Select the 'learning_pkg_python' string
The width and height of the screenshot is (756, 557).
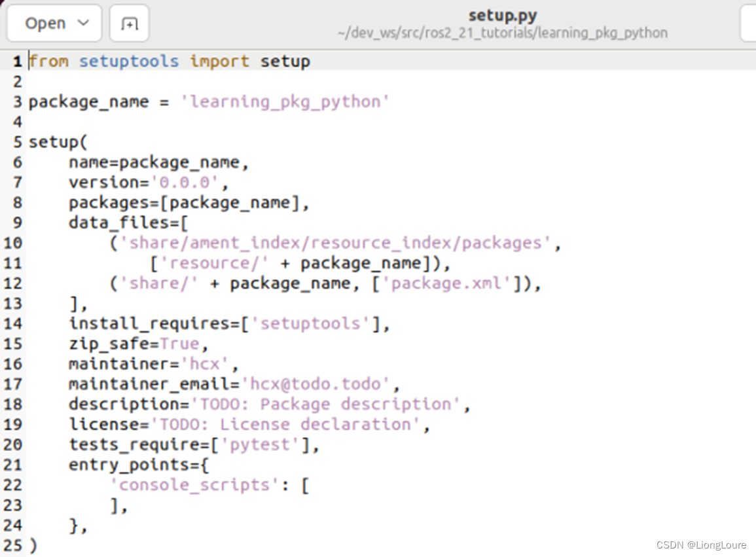pos(285,102)
